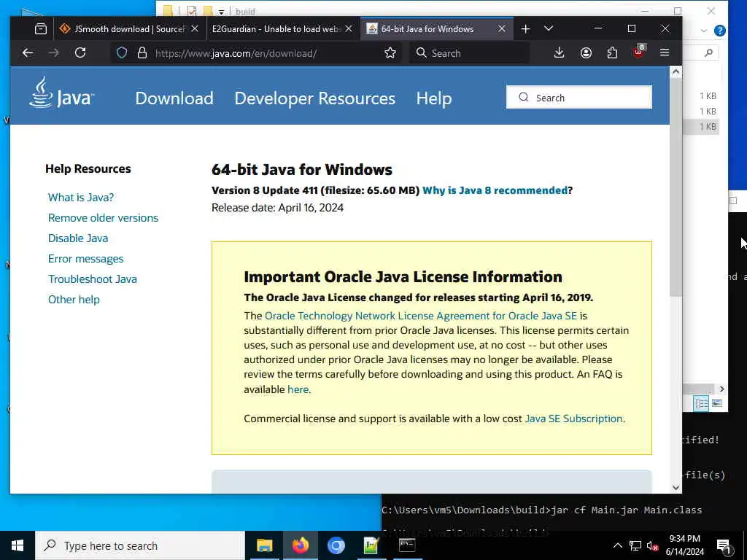
Task: Go back using Firefox back arrow
Action: coord(28,52)
